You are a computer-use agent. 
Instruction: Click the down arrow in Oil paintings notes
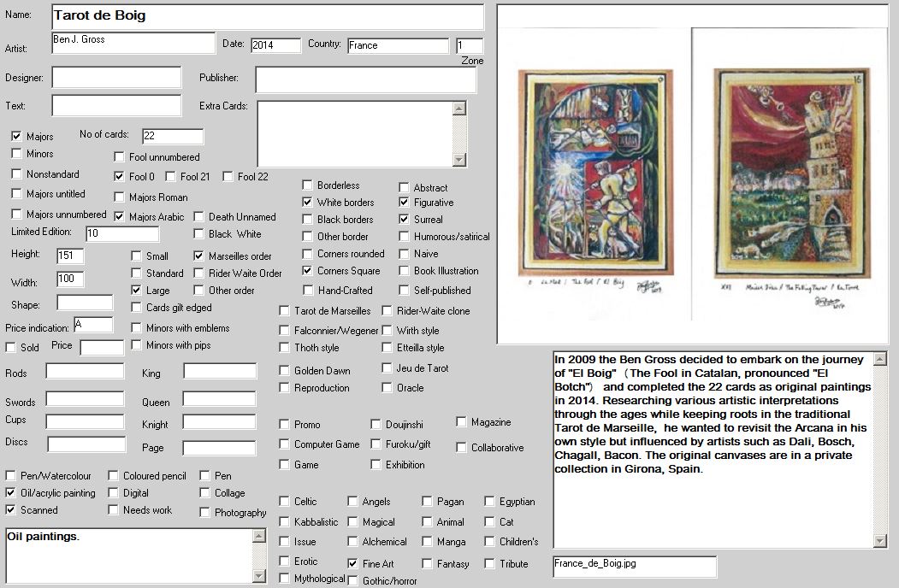pyautogui.click(x=259, y=574)
